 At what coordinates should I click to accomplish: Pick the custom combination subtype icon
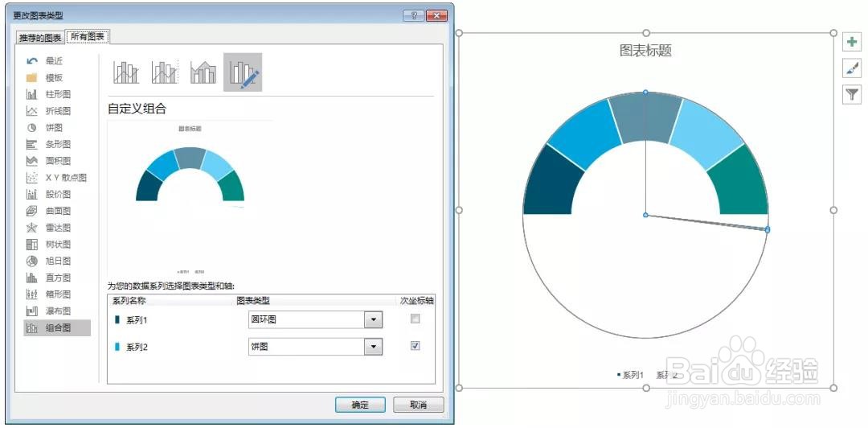[x=243, y=72]
